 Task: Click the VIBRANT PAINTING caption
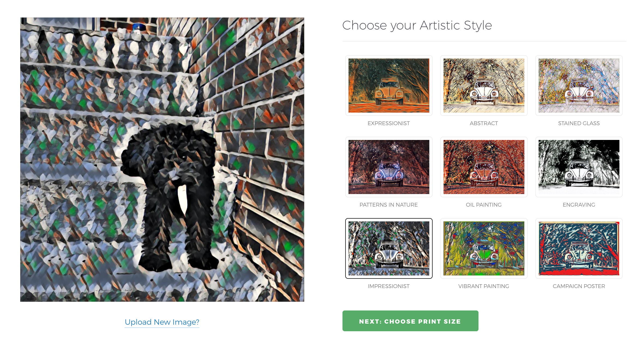[x=484, y=286]
